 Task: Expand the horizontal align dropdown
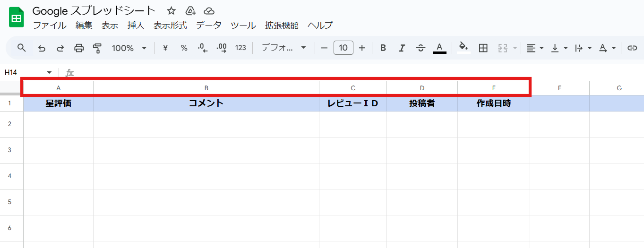click(x=535, y=48)
